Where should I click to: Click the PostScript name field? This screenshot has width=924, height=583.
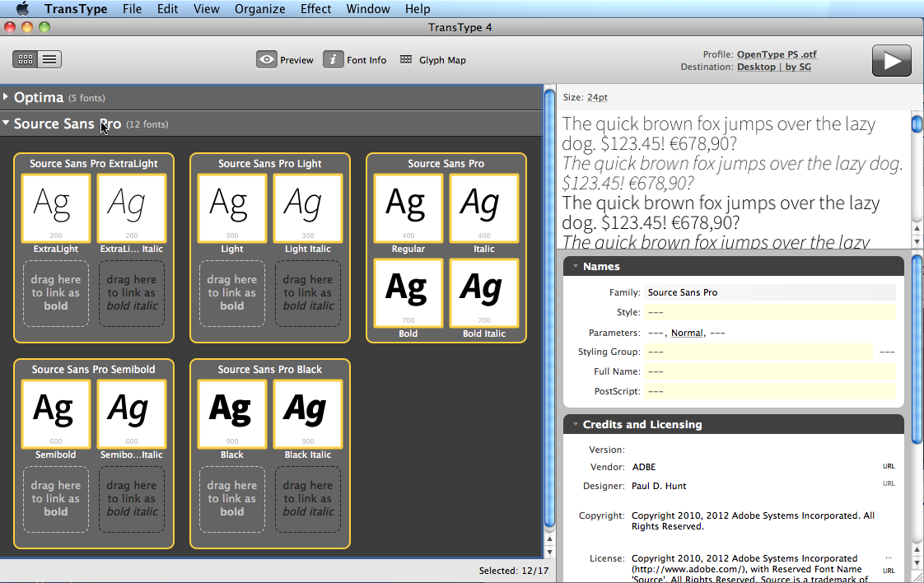pos(770,391)
